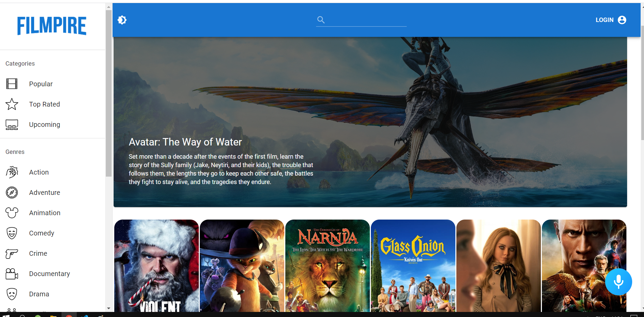Click the Crime fingerprint icon
This screenshot has width=644, height=317.
coord(11,253)
